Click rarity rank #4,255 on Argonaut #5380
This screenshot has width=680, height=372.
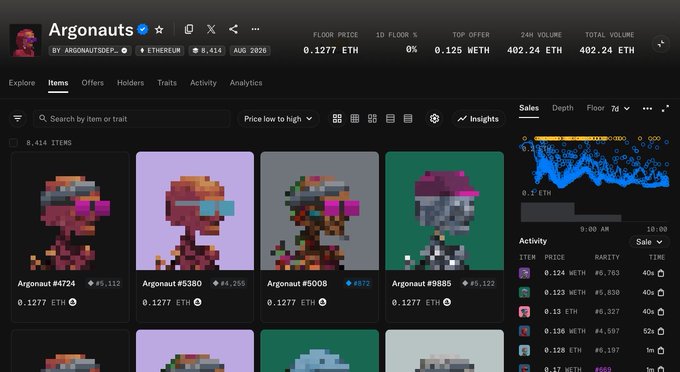(229, 284)
